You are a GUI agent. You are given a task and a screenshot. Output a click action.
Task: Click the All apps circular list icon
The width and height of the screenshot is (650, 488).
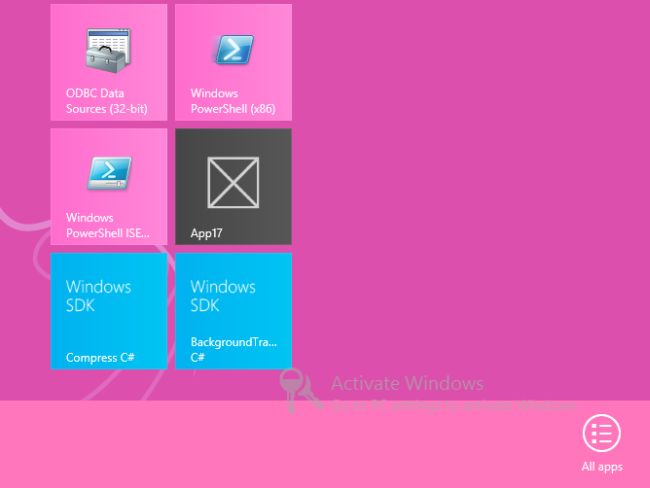pos(601,433)
